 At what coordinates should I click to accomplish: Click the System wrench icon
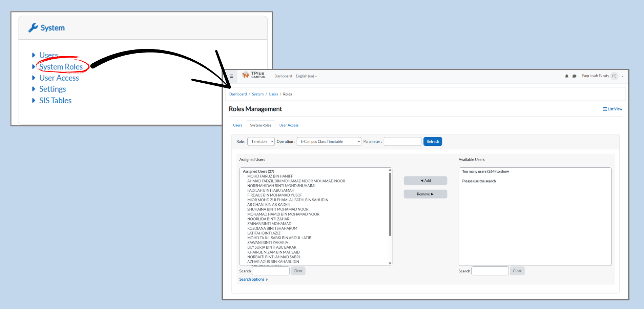(33, 28)
